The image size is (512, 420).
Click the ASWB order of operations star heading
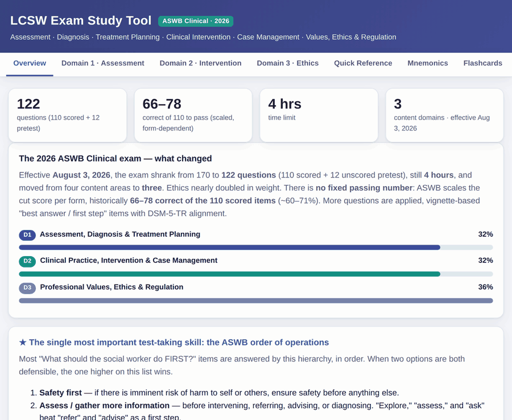[174, 342]
